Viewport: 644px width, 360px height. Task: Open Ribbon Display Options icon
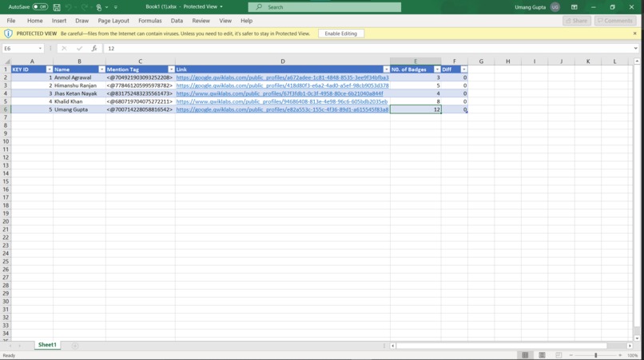click(x=574, y=7)
